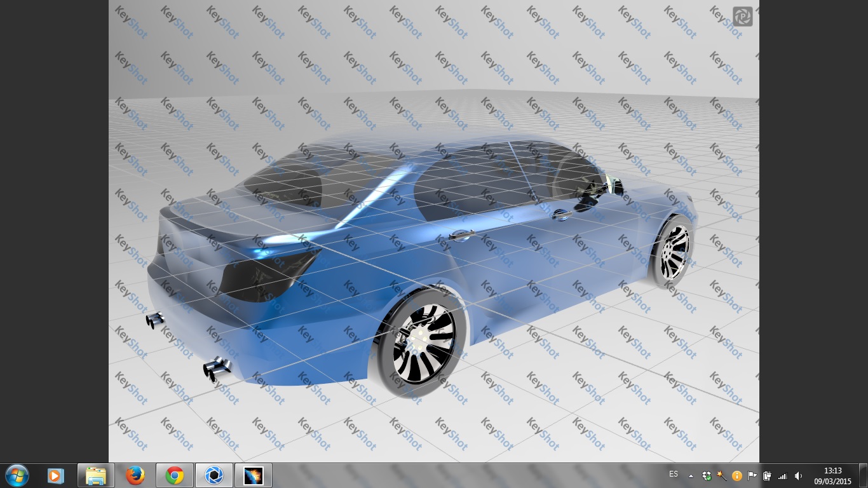This screenshot has width=868, height=488.
Task: Click the ES language indicator
Action: pyautogui.click(x=673, y=475)
